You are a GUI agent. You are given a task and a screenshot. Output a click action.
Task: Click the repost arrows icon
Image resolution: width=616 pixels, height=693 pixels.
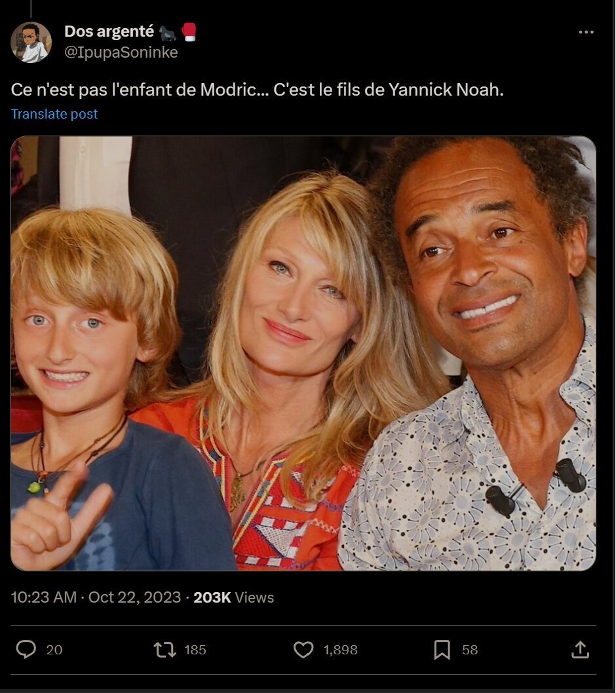click(165, 650)
